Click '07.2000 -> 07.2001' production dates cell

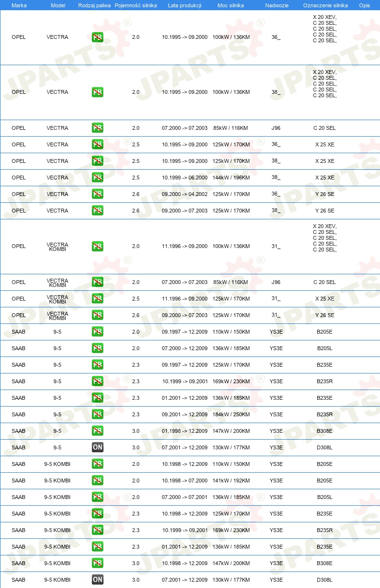click(x=185, y=497)
